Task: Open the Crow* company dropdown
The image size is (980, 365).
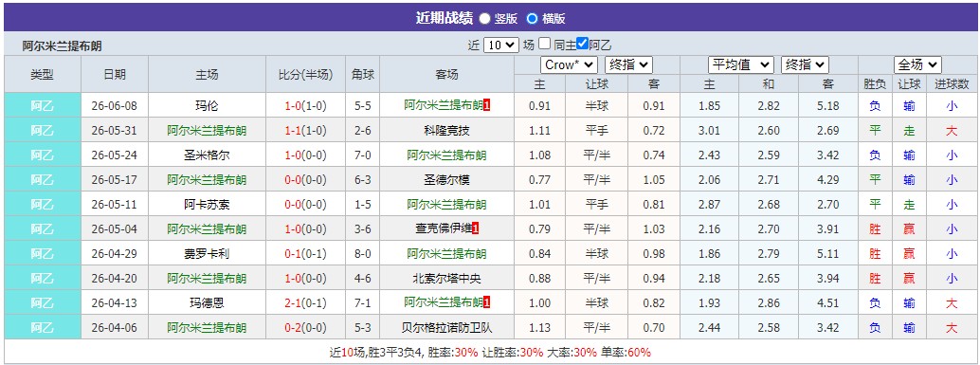Action: (x=569, y=65)
